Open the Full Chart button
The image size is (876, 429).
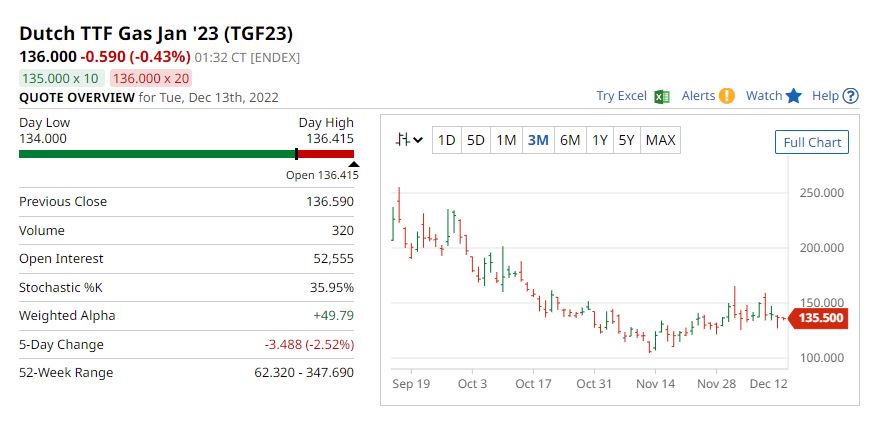812,142
